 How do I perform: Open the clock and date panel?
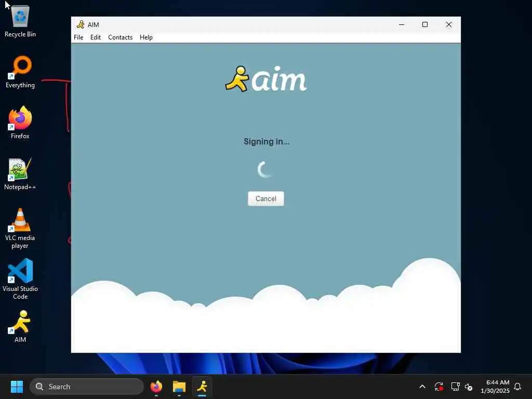tap(495, 387)
